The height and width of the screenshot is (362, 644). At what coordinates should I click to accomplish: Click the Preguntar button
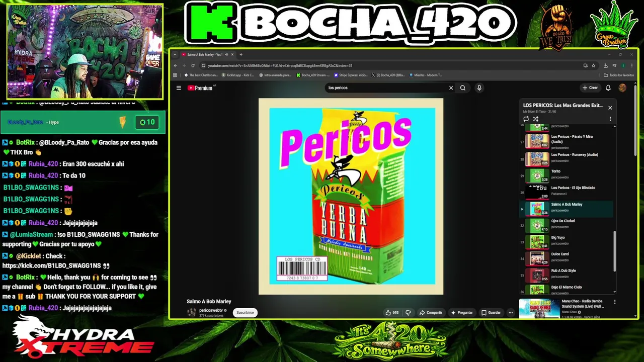462,313
